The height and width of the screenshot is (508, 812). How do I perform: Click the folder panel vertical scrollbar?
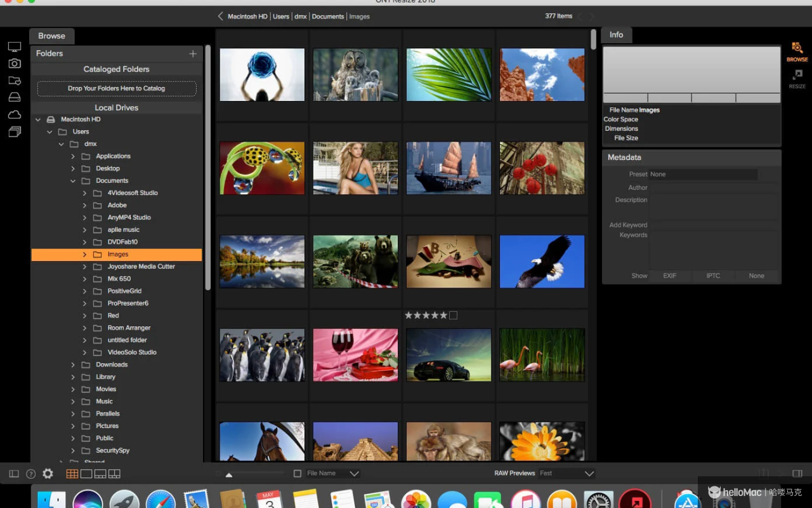click(x=207, y=168)
